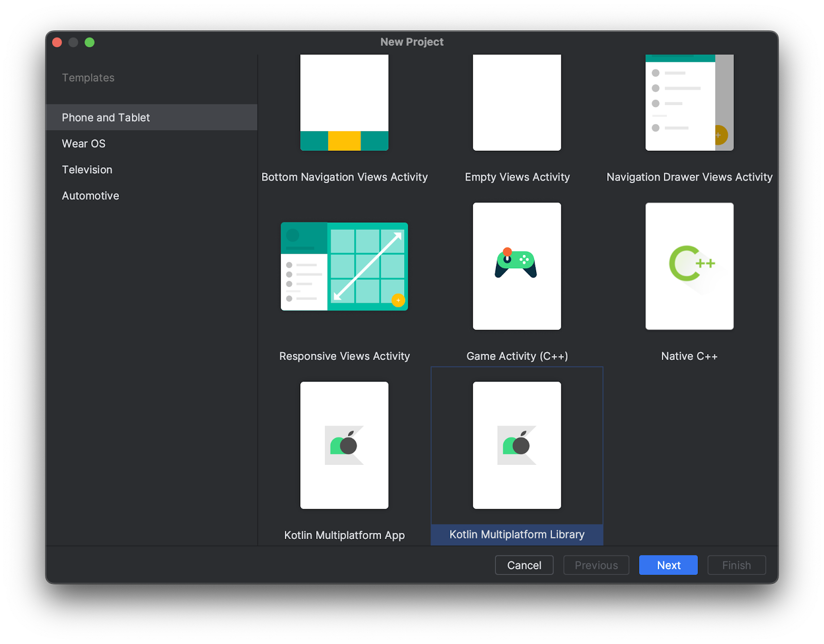Click the 'Game Activity (C++)' label

tap(517, 356)
